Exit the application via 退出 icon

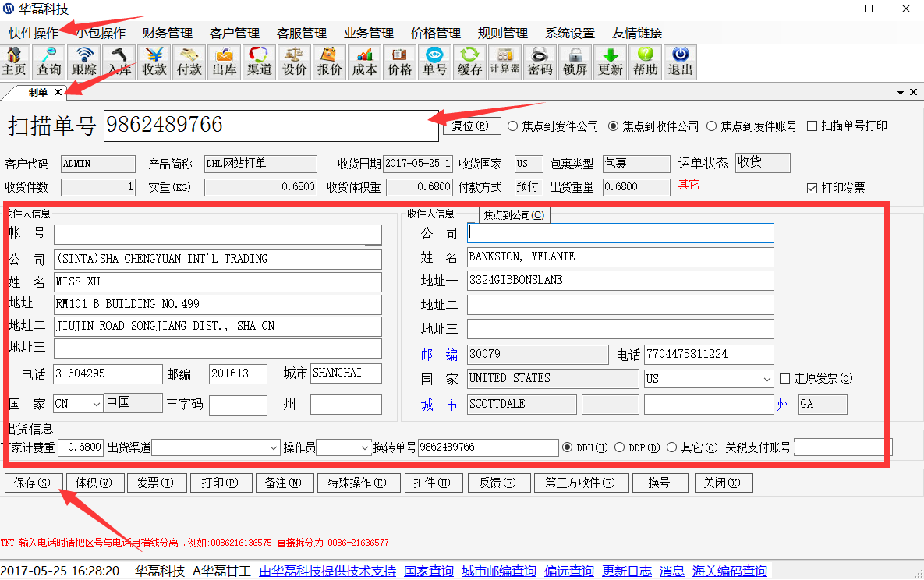coord(680,62)
